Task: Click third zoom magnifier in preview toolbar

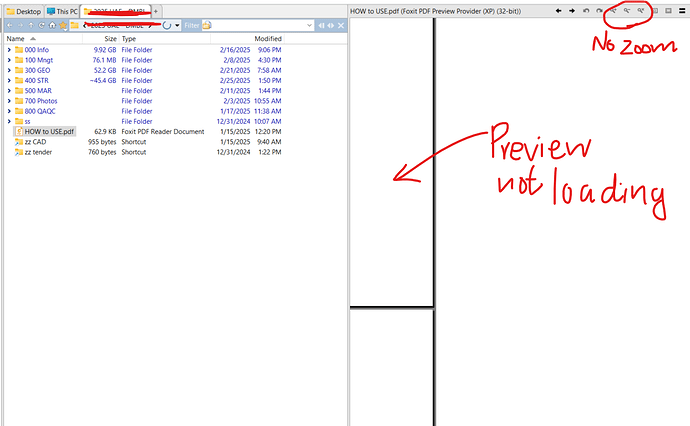Action: pos(641,11)
